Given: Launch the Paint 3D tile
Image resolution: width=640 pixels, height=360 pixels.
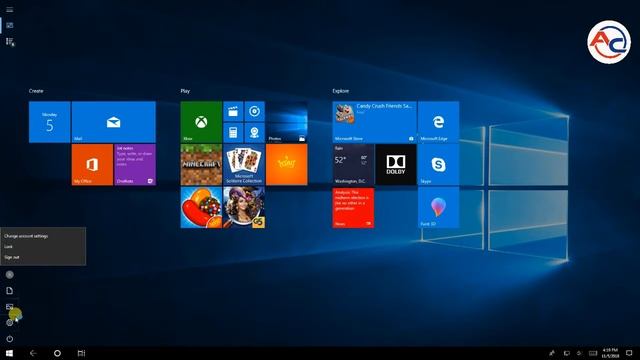Looking at the screenshot, I should click(438, 207).
